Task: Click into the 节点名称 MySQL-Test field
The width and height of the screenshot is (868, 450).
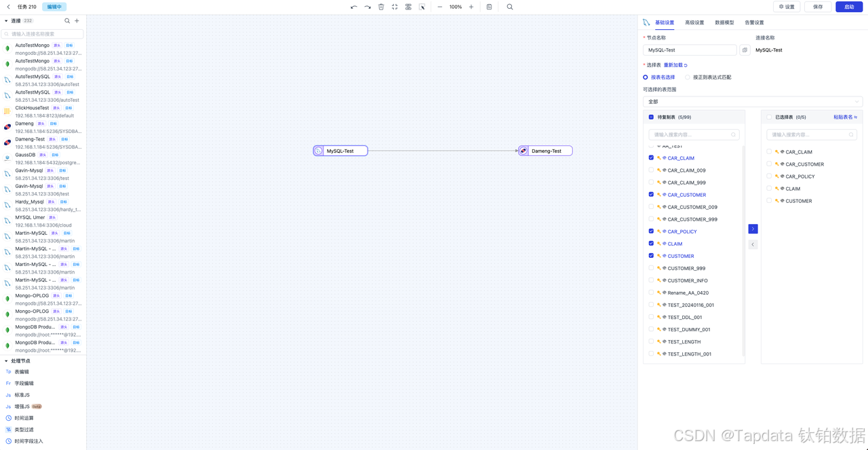Action: 690,50
